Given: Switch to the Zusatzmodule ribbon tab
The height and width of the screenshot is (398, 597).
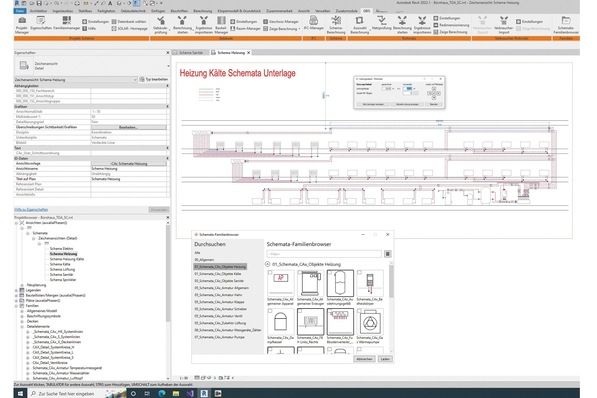Looking at the screenshot, I should pos(345,11).
